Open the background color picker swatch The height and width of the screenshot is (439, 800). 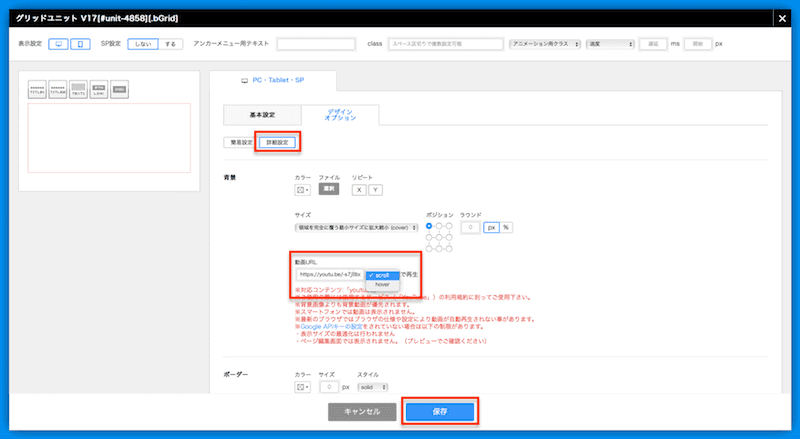tap(300, 189)
